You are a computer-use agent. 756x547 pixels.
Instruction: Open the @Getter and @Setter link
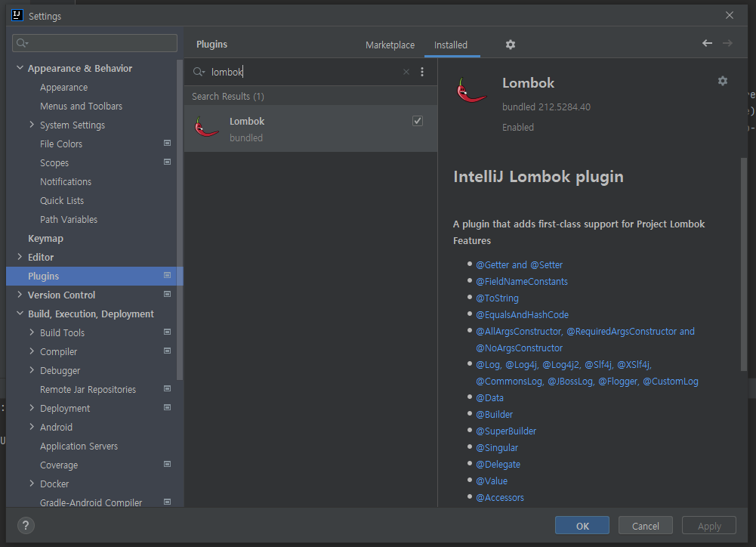[520, 265]
